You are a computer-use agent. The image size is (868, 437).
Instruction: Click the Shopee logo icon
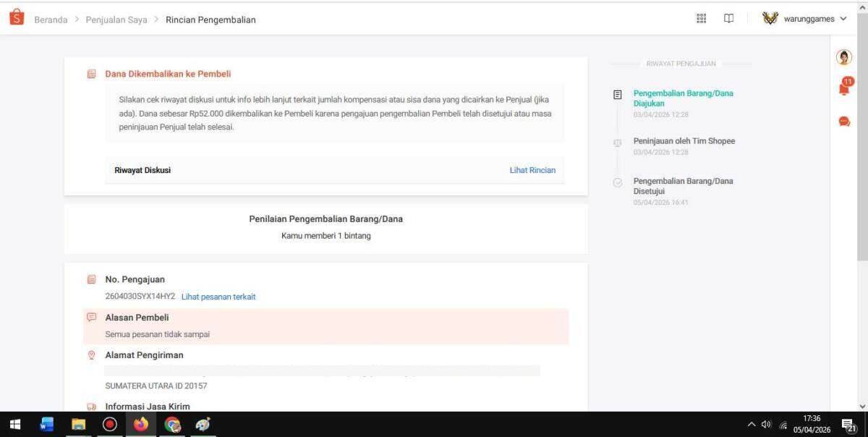[17, 17]
